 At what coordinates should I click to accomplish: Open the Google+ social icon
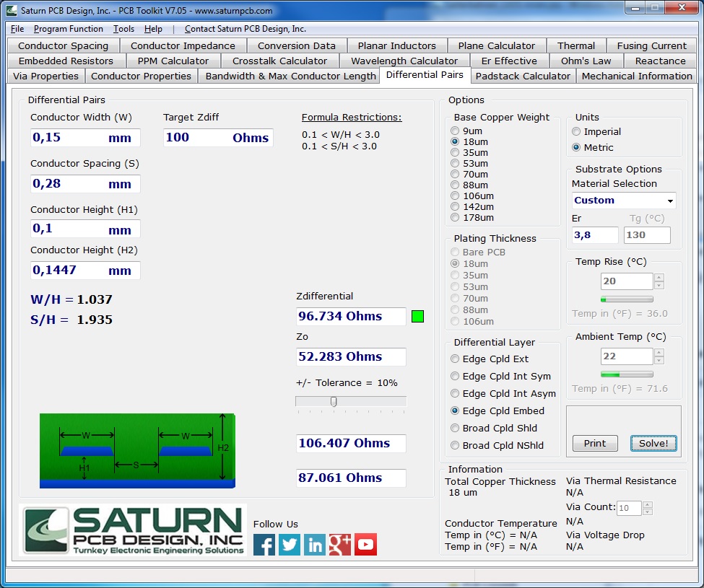coord(340,545)
